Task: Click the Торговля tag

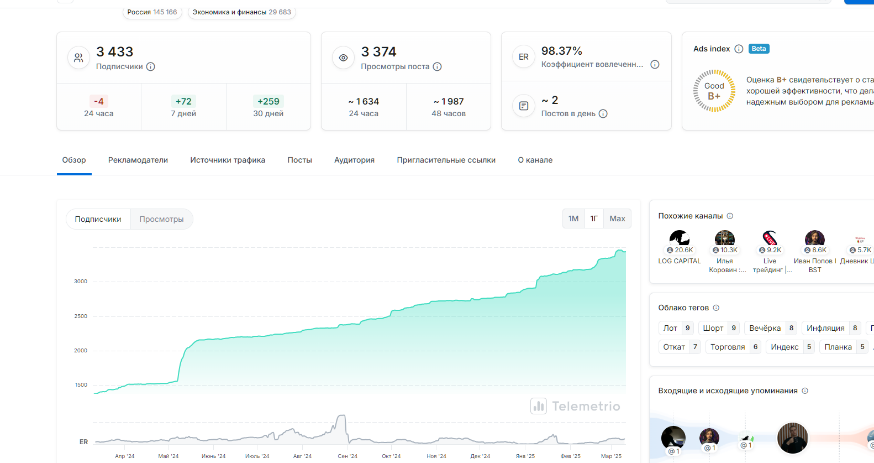Action: pos(727,347)
